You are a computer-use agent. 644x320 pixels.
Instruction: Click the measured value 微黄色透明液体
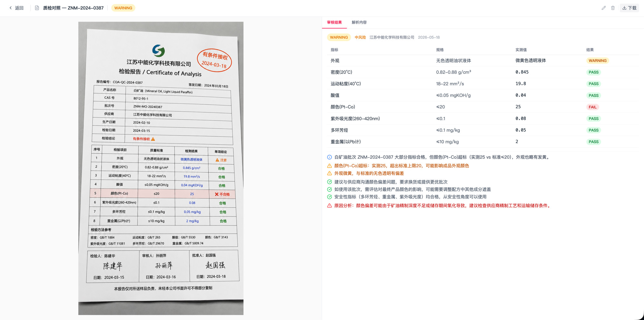point(531,61)
